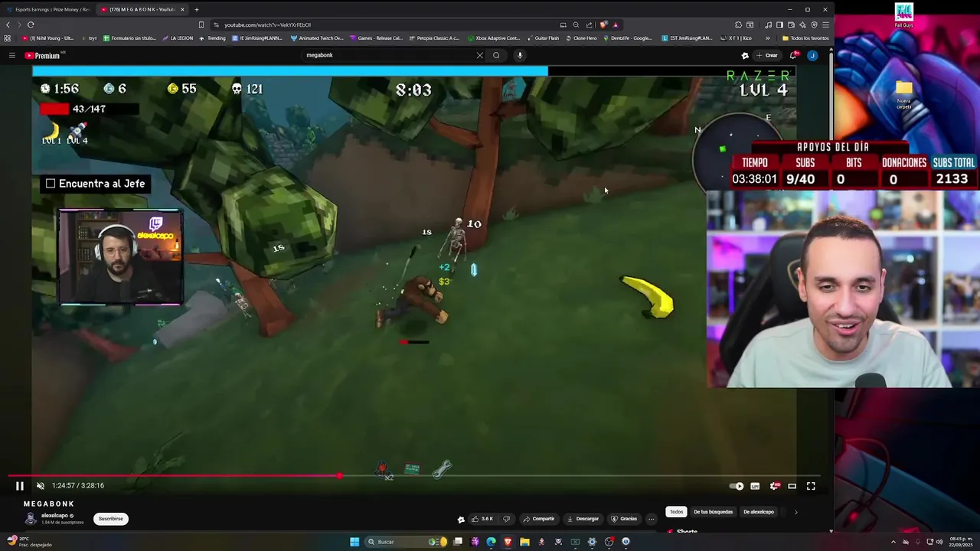
Task: Unmute the video volume icon
Action: 41,485
